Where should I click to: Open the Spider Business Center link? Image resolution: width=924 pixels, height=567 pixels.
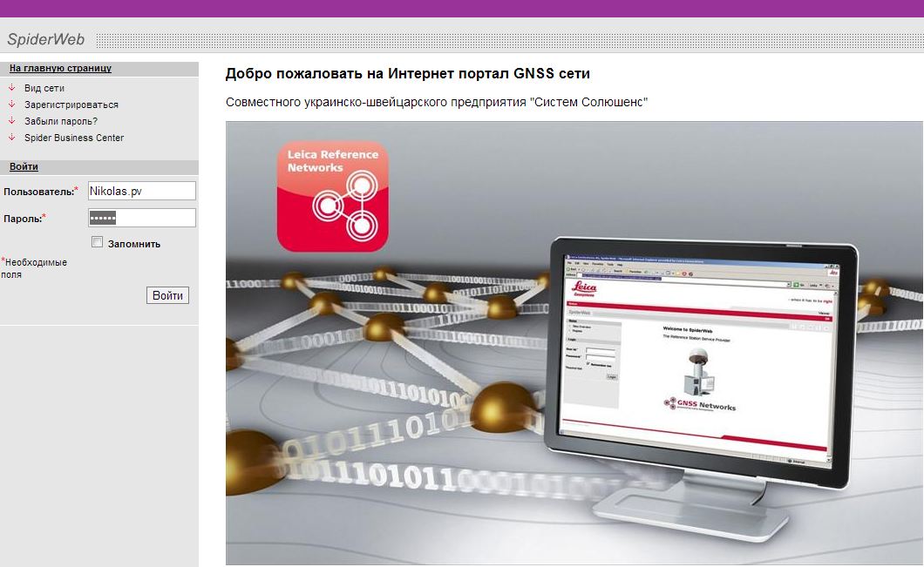[74, 138]
